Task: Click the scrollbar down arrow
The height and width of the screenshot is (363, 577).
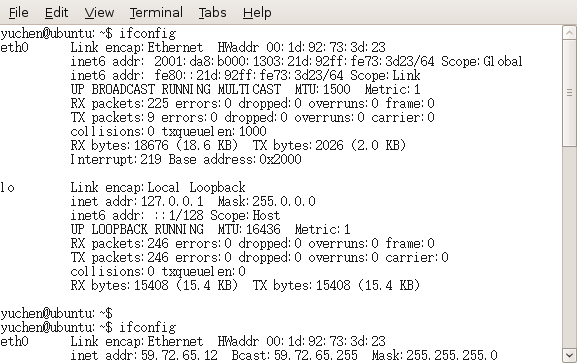Action: (x=569, y=355)
